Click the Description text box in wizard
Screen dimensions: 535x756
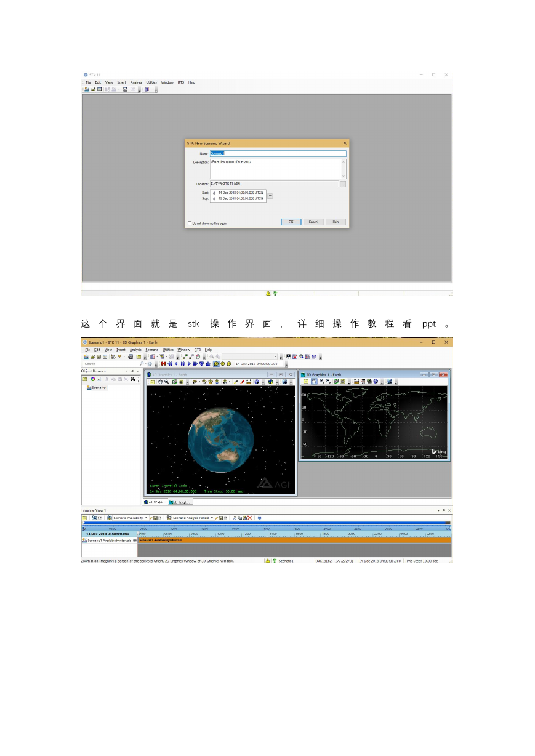pyautogui.click(x=278, y=169)
